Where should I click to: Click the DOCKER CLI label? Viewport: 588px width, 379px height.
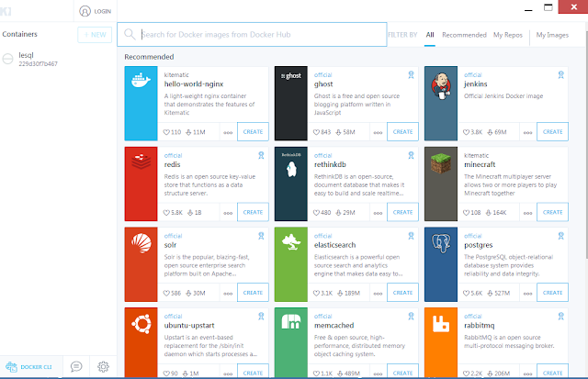[36, 367]
